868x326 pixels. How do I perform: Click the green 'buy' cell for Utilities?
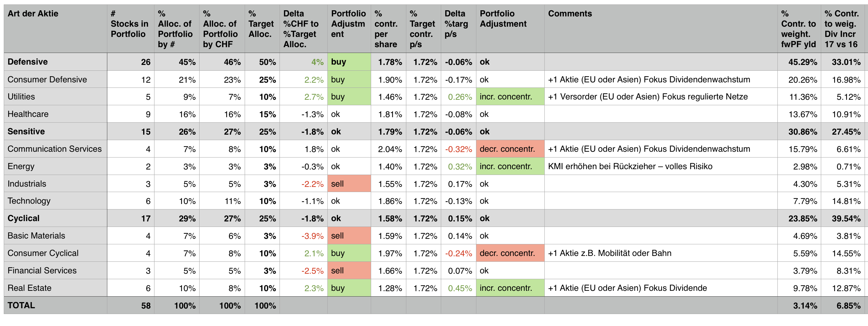(349, 97)
